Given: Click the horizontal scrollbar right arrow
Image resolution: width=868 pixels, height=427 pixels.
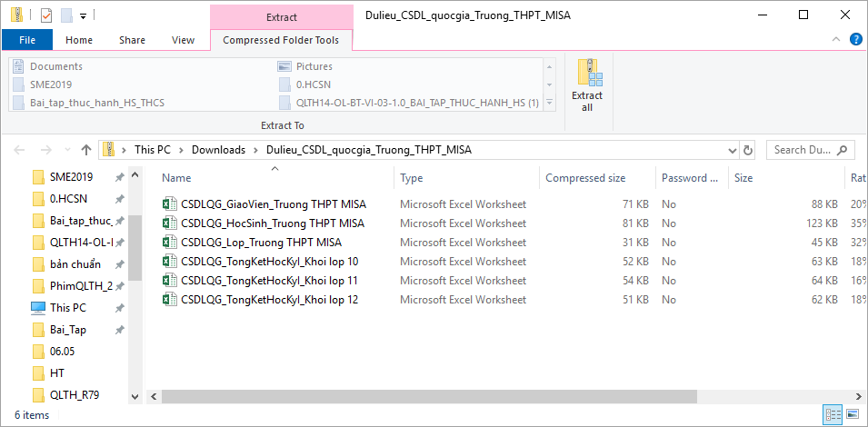Looking at the screenshot, I should (859, 397).
